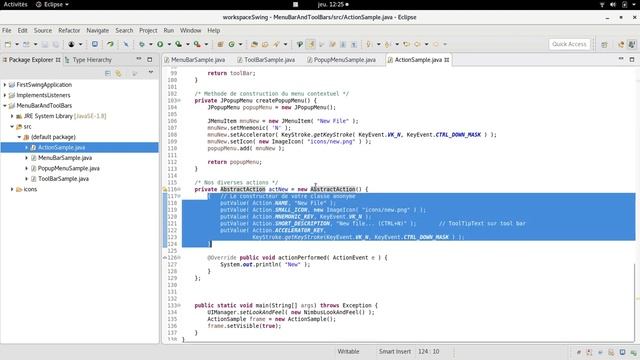This screenshot has width=640, height=360.
Task: Expand the ImplementsListeners project
Action: point(5,96)
